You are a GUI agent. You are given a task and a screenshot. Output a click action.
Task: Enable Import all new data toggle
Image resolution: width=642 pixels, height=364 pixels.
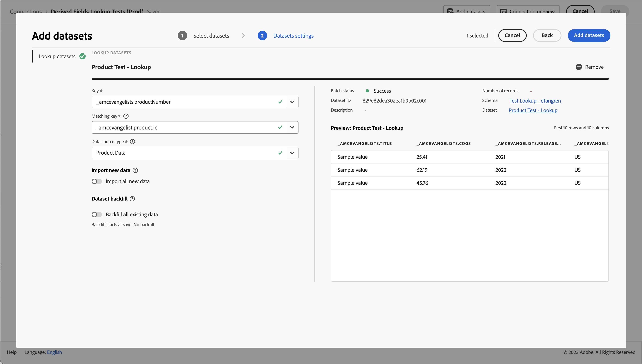coord(97,181)
